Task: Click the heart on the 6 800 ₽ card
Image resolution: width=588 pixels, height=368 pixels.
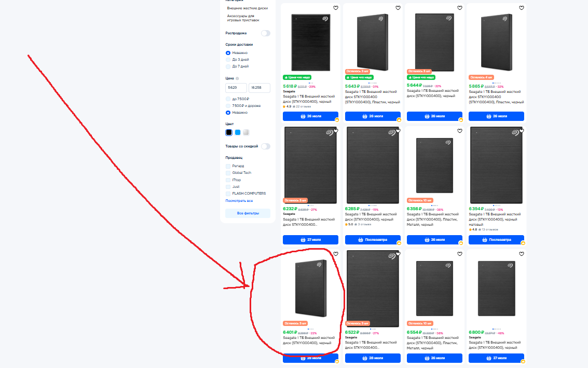Action: pos(522,254)
